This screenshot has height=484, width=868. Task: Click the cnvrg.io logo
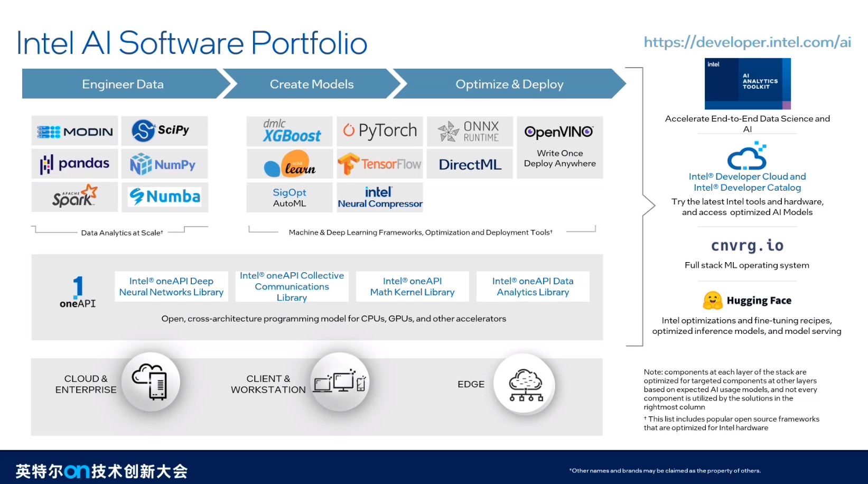pyautogui.click(x=747, y=246)
